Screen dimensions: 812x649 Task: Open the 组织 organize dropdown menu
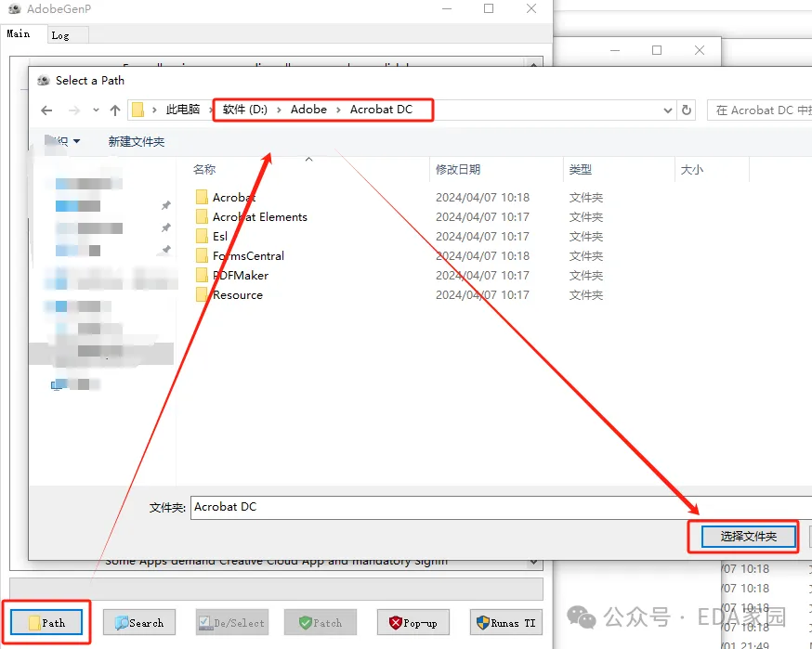tap(62, 141)
